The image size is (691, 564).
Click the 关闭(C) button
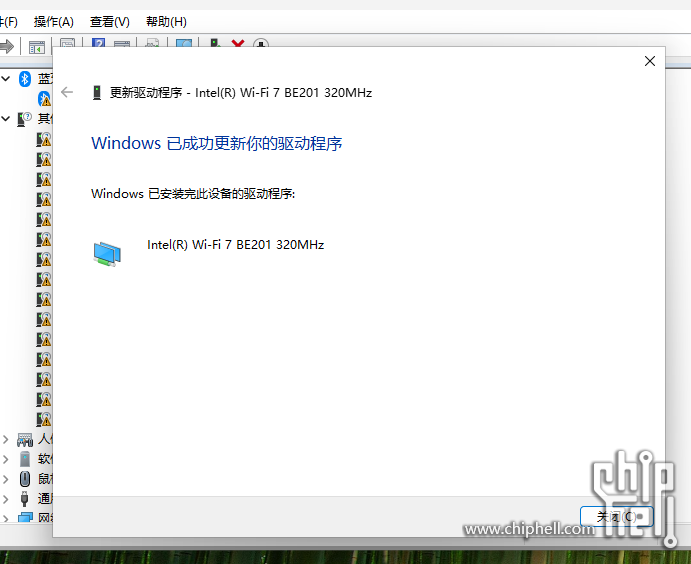[616, 516]
